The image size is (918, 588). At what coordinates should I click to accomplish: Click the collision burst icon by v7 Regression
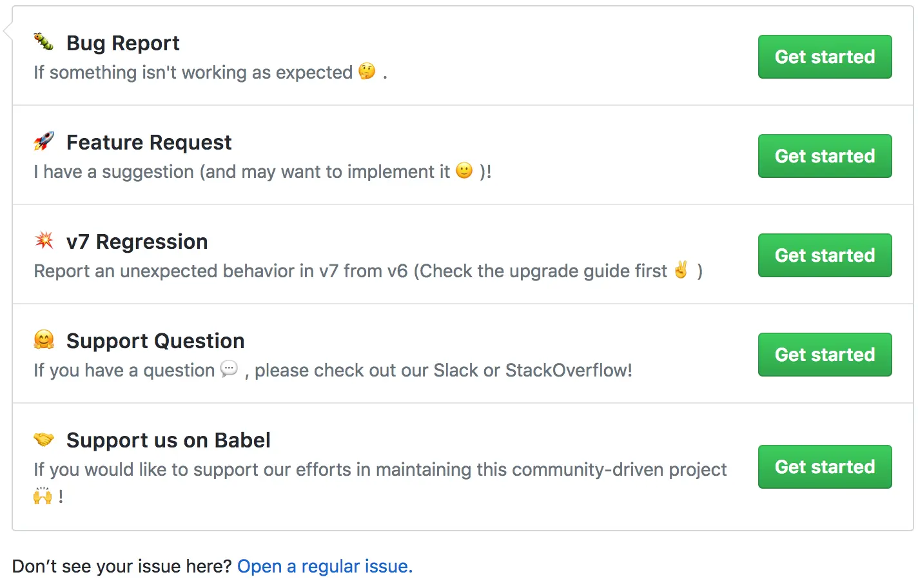(x=44, y=240)
